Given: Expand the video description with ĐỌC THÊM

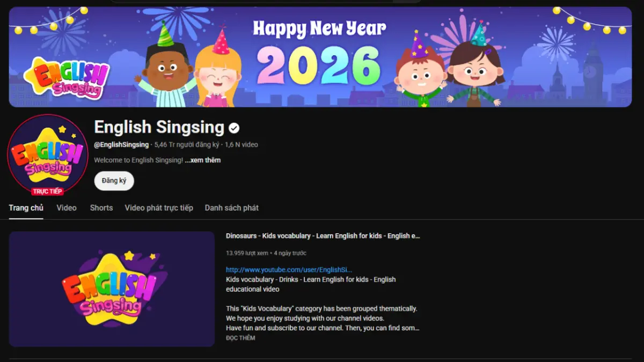Looking at the screenshot, I should click(x=240, y=338).
